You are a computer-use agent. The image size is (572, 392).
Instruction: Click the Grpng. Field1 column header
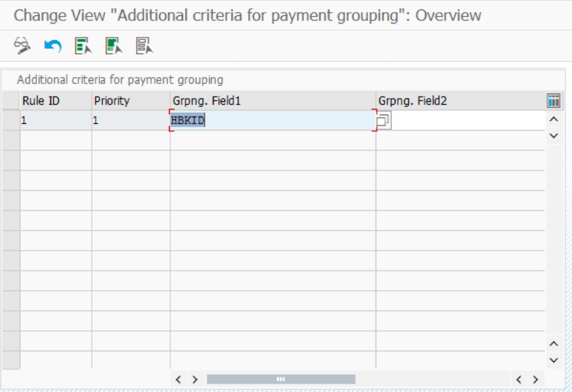(273, 101)
